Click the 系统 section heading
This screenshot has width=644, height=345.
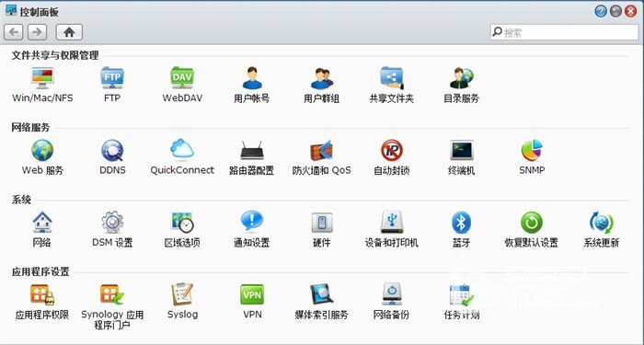[x=21, y=200]
